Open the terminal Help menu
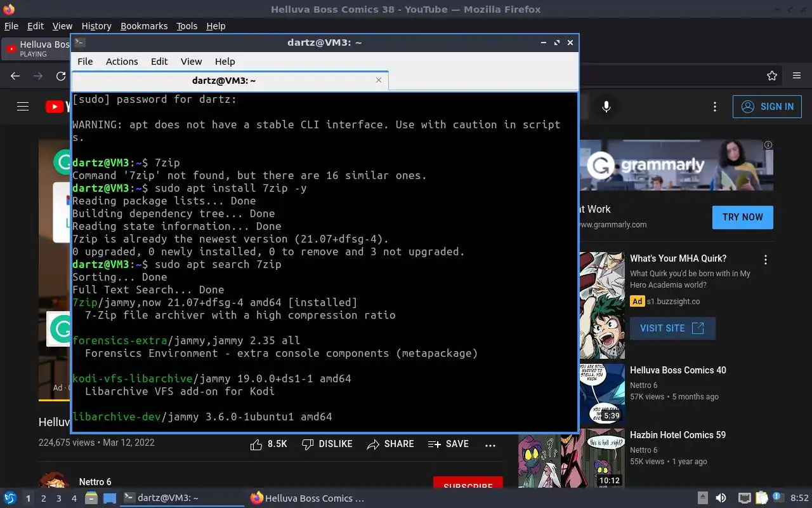 [225, 62]
